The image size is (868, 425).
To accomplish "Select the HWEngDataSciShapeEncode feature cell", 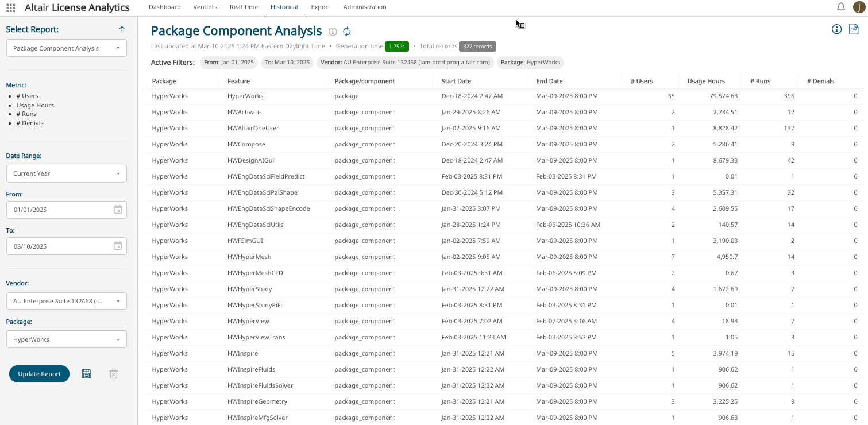I will (x=269, y=208).
